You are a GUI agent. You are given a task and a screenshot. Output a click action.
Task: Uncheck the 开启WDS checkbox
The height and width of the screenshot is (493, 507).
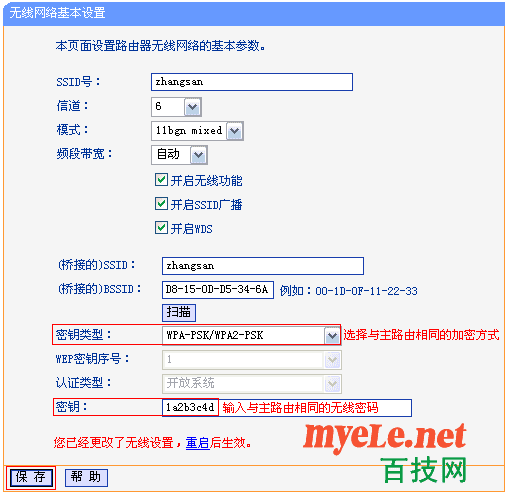click(x=161, y=228)
